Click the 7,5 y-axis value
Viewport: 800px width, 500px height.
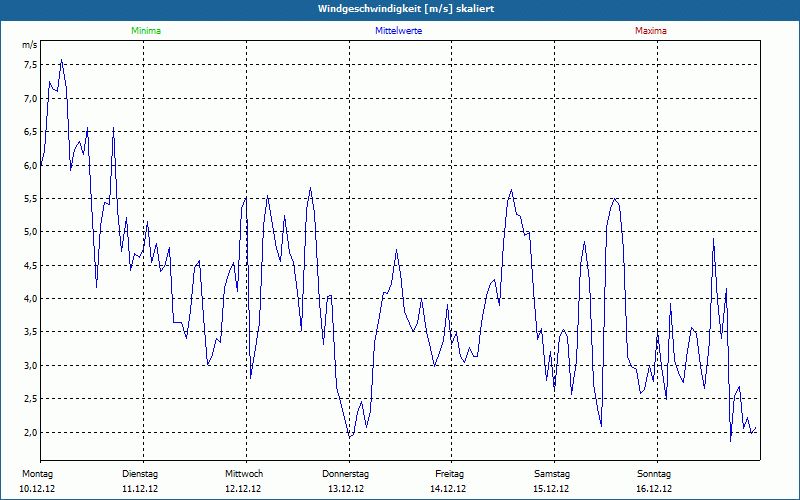point(30,65)
